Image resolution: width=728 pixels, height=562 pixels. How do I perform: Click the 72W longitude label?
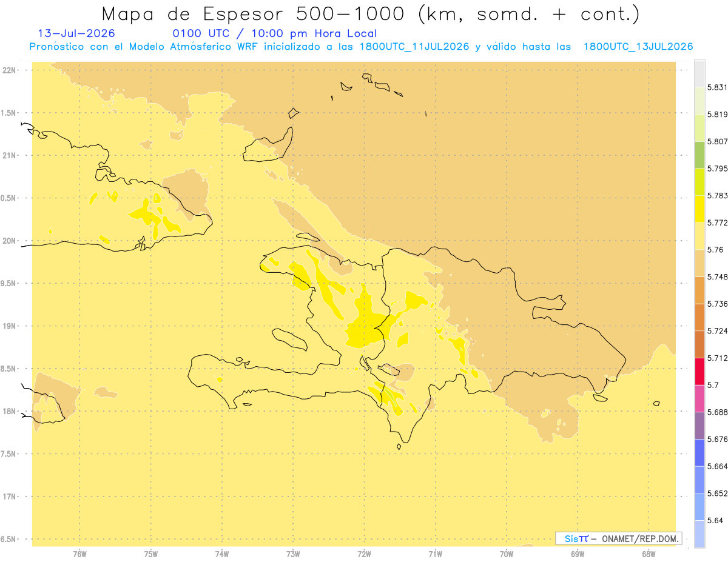point(364,554)
